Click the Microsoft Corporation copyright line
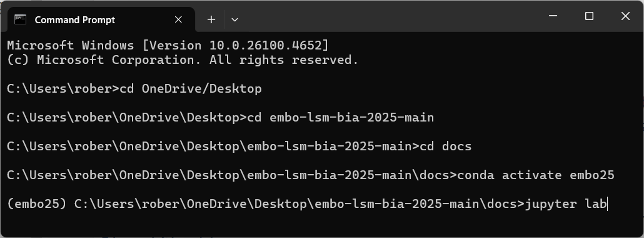The width and height of the screenshot is (644, 238). [183, 60]
